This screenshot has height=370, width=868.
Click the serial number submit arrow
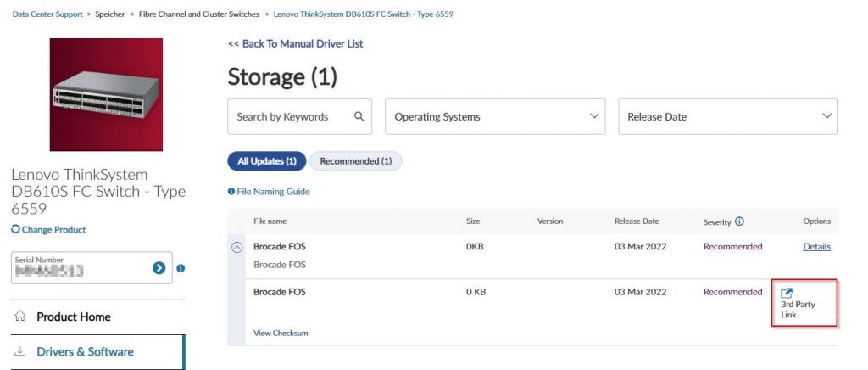coord(159,267)
